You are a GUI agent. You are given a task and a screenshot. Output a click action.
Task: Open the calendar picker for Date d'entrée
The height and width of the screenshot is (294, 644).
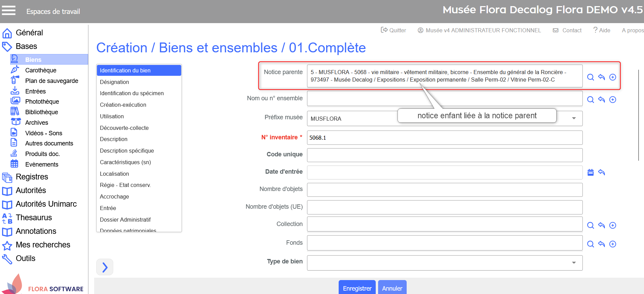pos(591,172)
